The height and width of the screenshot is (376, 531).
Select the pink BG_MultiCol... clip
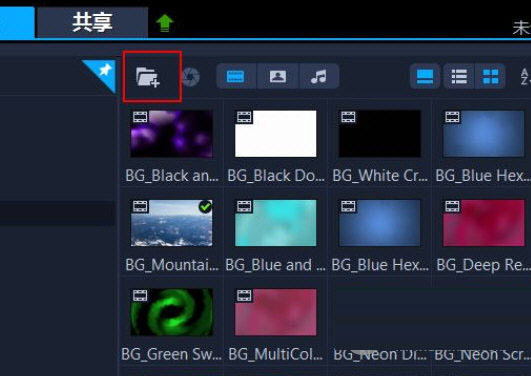(x=276, y=312)
